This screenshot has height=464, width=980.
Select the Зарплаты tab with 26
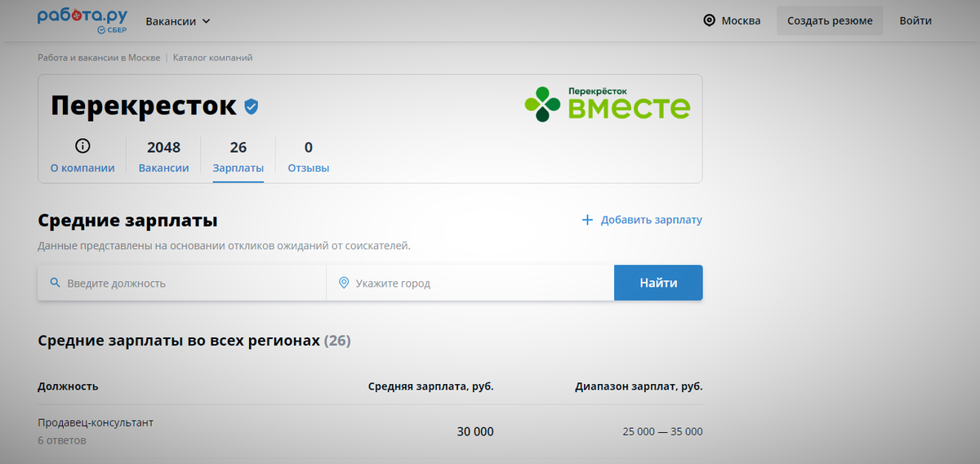[x=238, y=157]
